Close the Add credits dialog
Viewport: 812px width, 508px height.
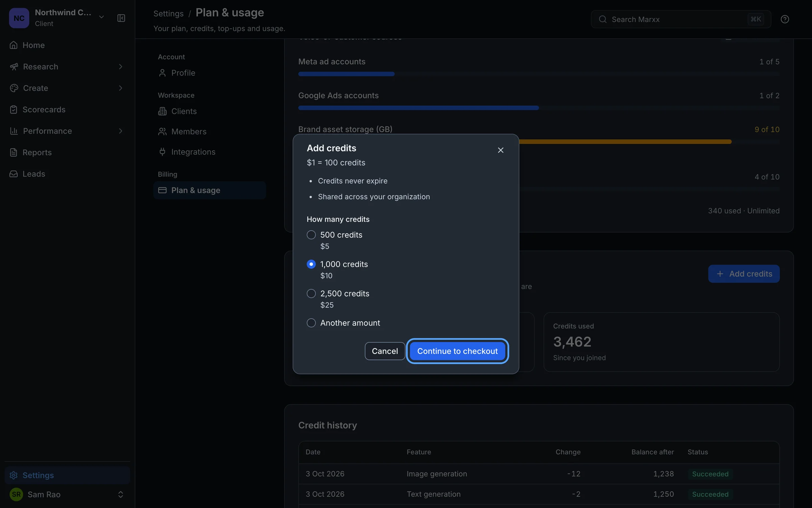point(500,150)
